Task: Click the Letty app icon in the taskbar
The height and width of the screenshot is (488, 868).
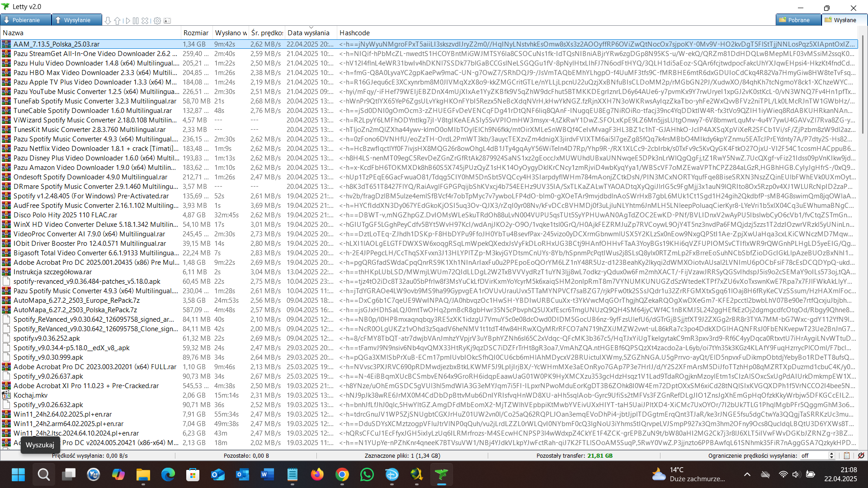Action: [442, 474]
